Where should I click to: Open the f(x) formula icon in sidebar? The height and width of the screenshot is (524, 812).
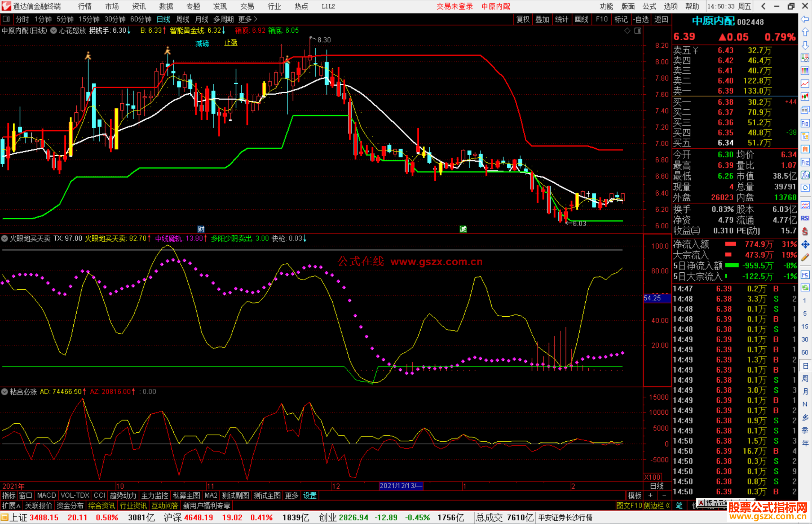click(805, 175)
